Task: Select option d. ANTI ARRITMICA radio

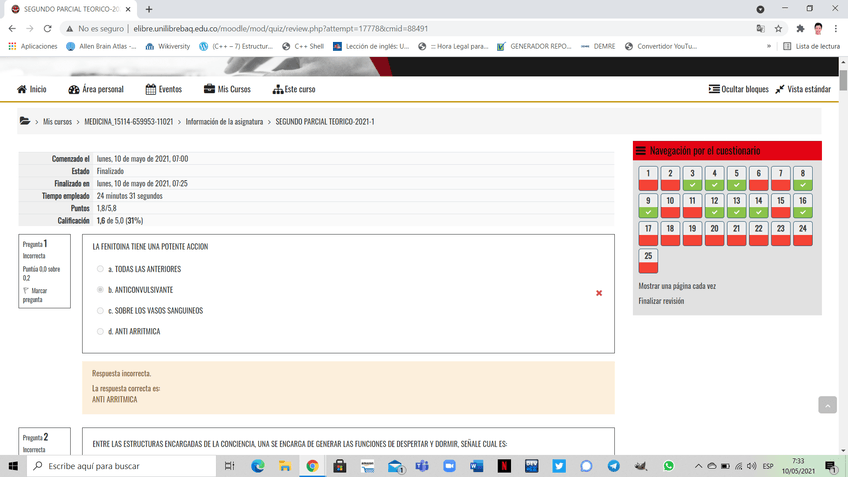Action: [x=100, y=332]
